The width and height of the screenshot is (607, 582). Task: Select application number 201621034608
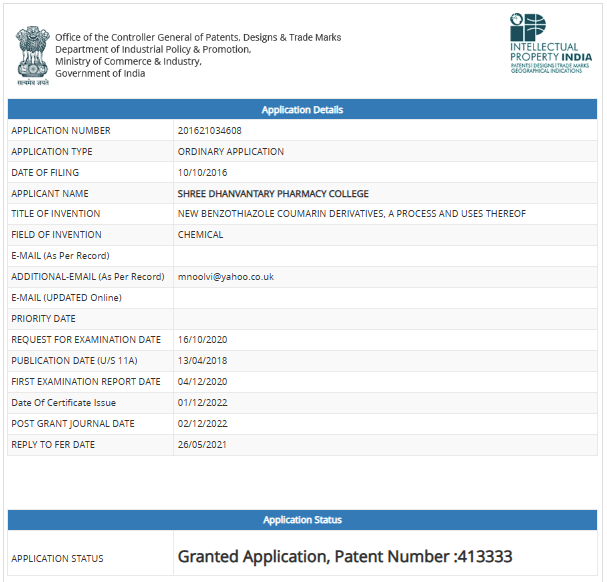210,131
